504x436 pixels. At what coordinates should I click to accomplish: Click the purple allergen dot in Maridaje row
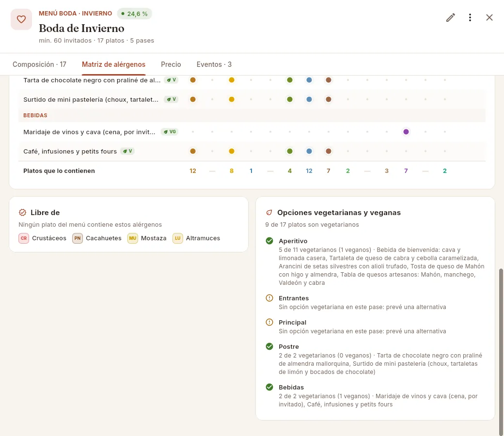[x=406, y=132]
